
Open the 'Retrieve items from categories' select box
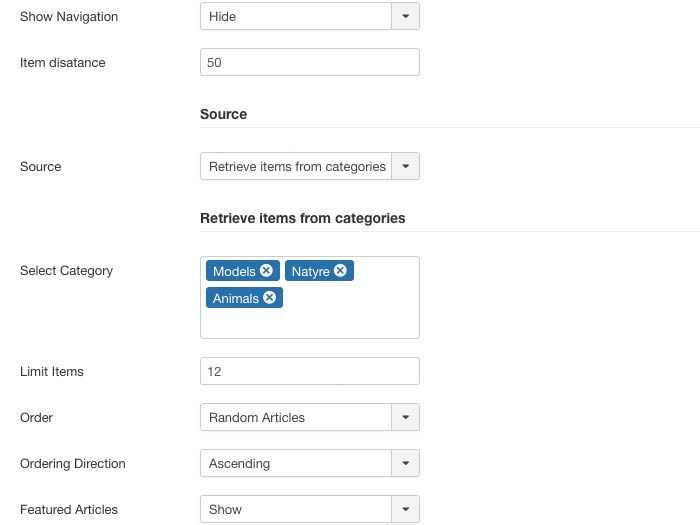click(x=296, y=167)
